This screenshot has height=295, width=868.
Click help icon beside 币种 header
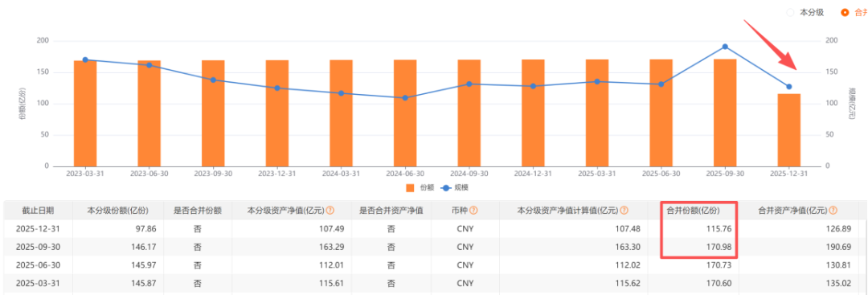point(474,211)
